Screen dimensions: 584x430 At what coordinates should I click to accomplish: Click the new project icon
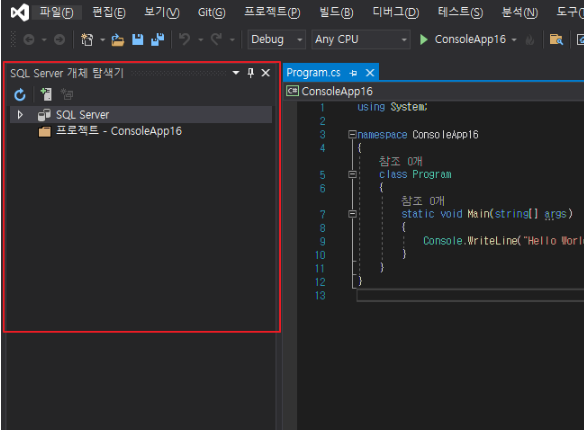point(87,39)
